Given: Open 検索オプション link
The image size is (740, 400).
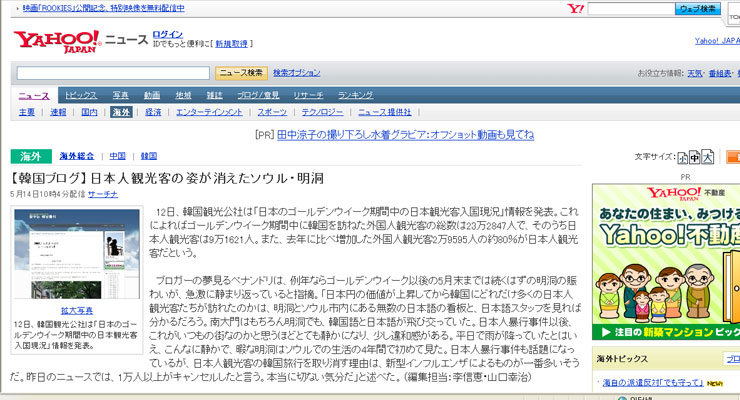Looking at the screenshot, I should coord(296,73).
